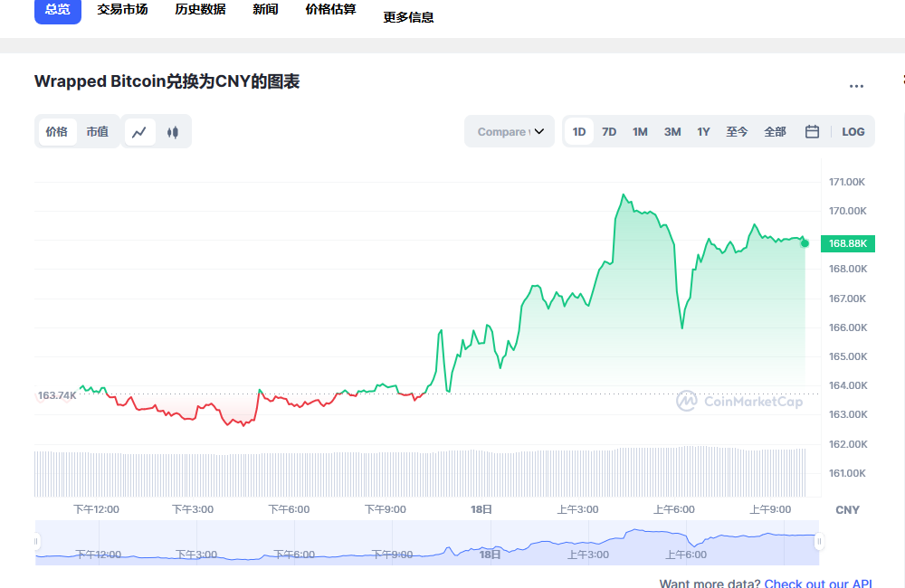Select the 1Y time range
This screenshot has height=588, width=905.
pyautogui.click(x=703, y=131)
